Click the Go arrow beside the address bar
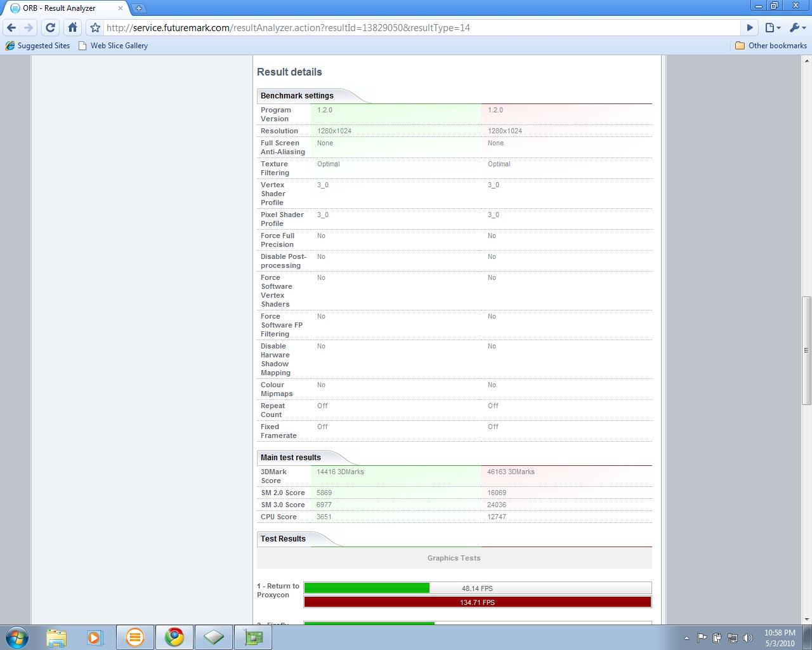The width and height of the screenshot is (812, 650). point(750,27)
